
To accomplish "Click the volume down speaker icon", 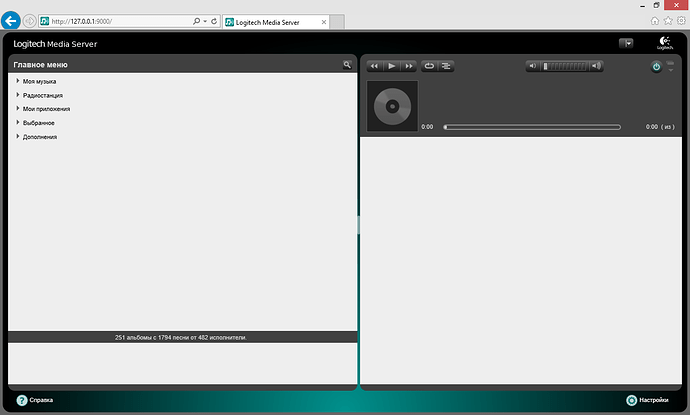I will pos(534,66).
